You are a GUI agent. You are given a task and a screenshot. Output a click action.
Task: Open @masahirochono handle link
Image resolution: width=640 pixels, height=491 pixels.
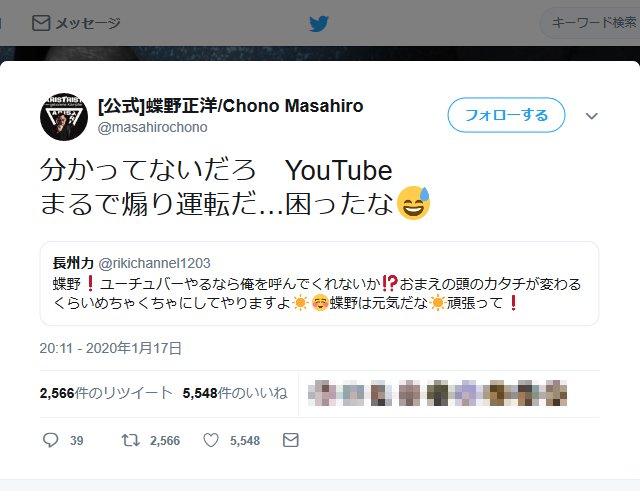point(152,127)
